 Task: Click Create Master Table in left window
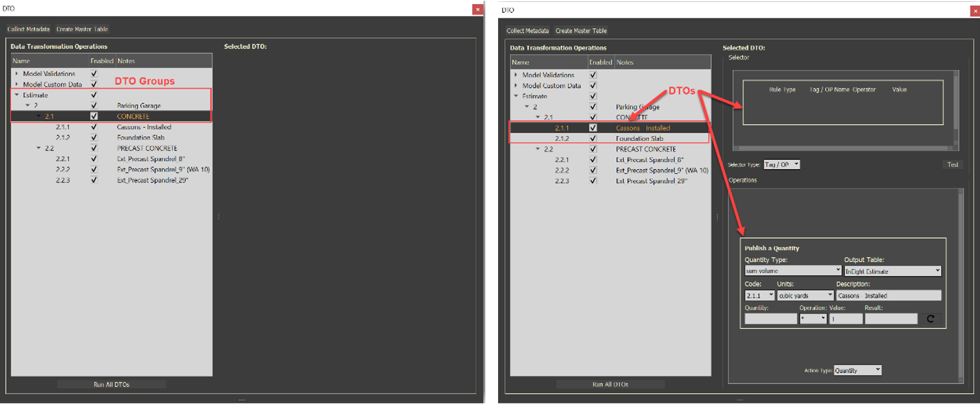[82, 29]
